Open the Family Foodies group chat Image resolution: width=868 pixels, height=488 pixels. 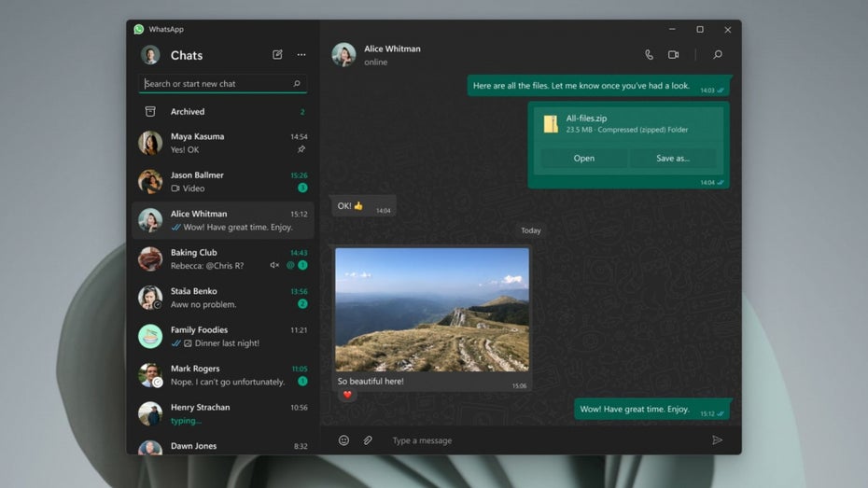coord(222,336)
